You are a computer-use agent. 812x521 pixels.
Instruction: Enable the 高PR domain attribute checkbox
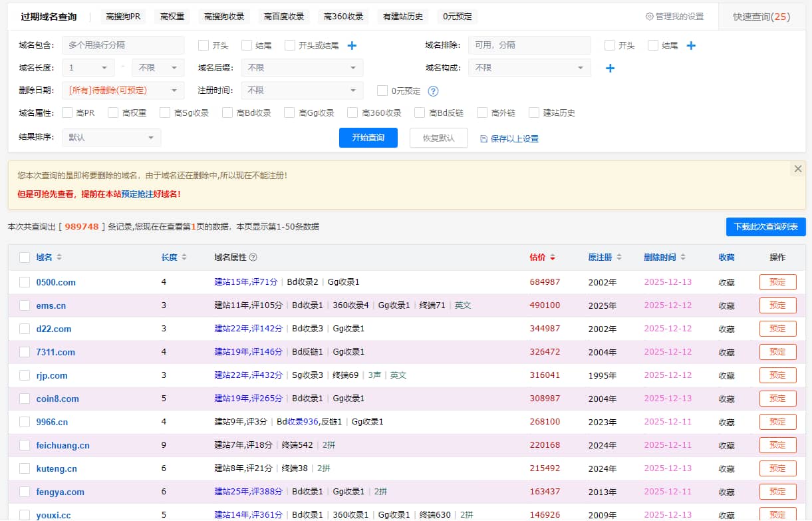66,112
